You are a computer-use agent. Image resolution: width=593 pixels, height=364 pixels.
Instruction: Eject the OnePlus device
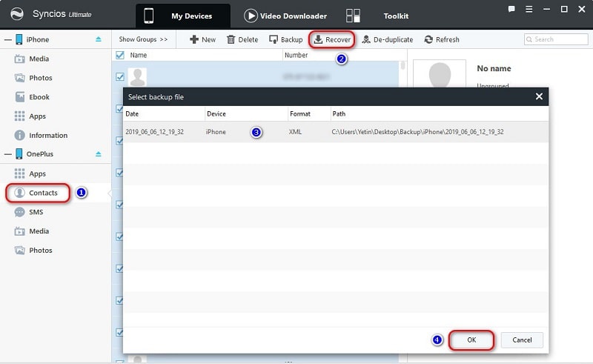pyautogui.click(x=99, y=154)
